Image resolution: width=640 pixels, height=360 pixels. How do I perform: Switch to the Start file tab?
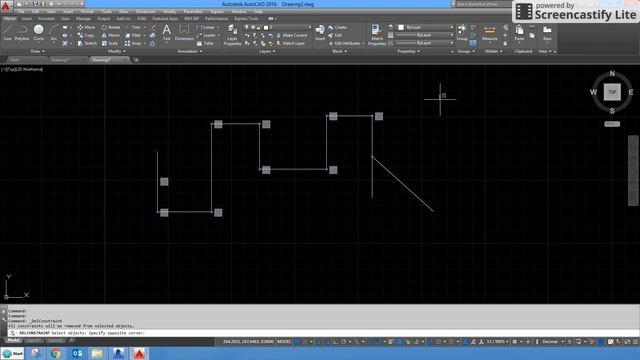[15, 60]
